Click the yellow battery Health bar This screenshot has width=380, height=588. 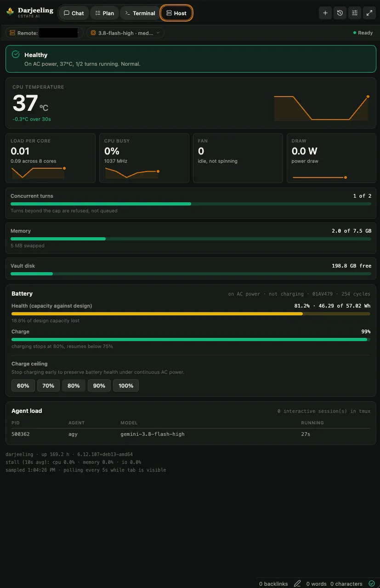click(191, 314)
